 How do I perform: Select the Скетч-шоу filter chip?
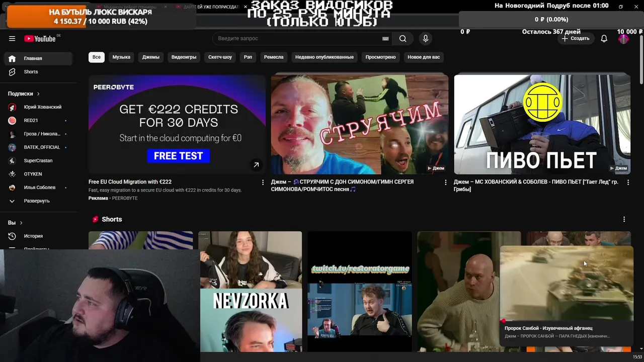pos(220,57)
